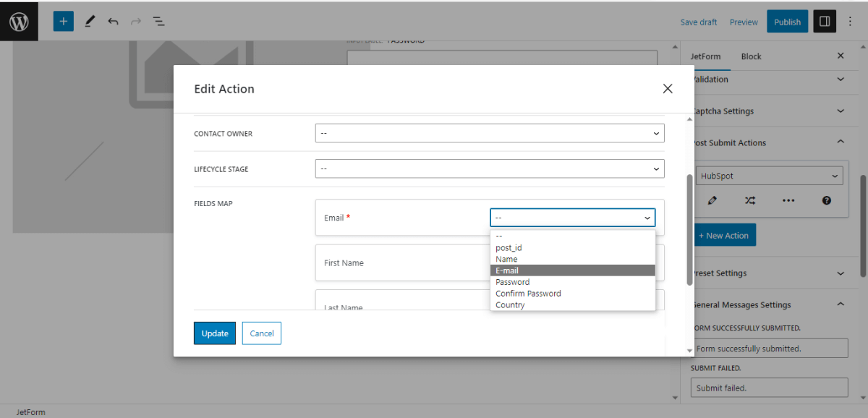
Task: Click the HubSpot action edit pencil icon
Action: (x=712, y=200)
